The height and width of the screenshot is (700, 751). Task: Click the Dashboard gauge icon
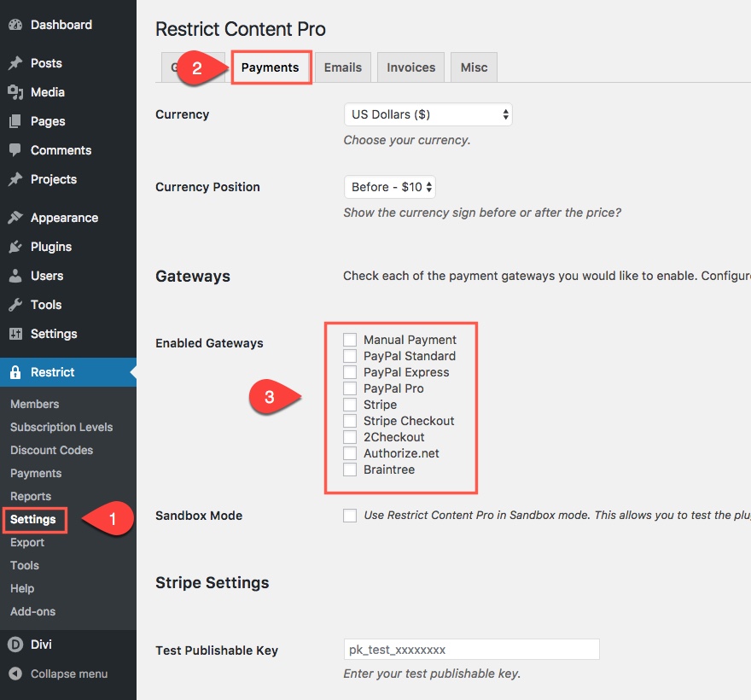[15, 25]
